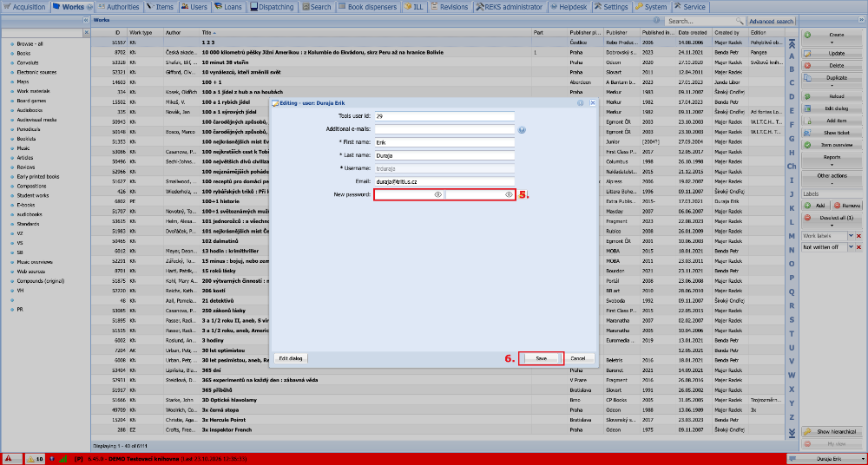Open the Reports dropdown
Screen dimensions: 868x465
click(832, 160)
